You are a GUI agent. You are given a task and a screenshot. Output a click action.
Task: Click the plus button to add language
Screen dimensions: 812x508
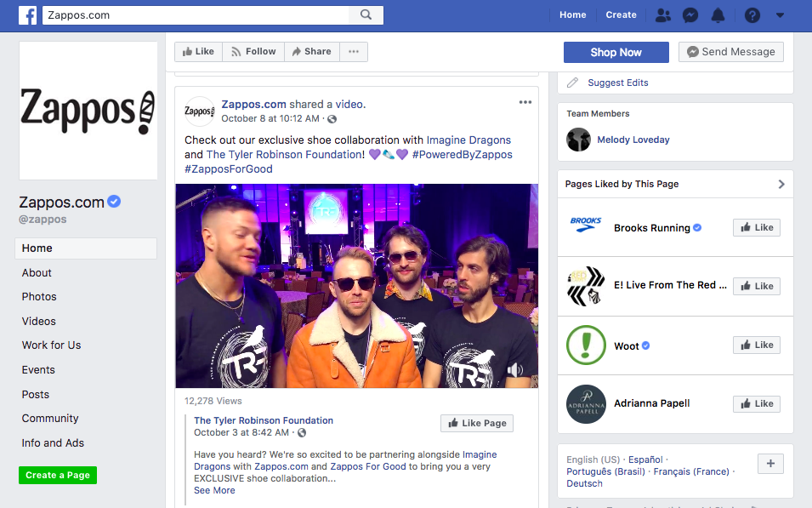tap(770, 464)
